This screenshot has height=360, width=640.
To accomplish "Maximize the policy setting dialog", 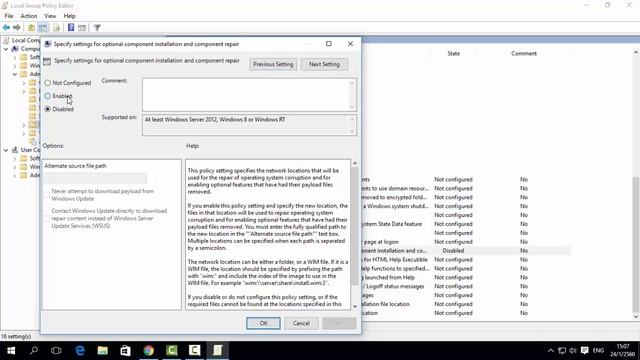I will [x=329, y=44].
